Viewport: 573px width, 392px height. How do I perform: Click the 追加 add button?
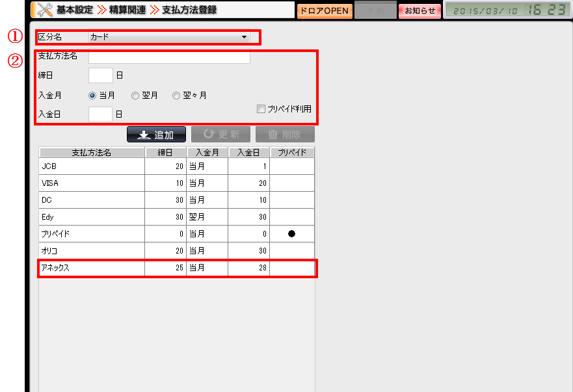(156, 135)
